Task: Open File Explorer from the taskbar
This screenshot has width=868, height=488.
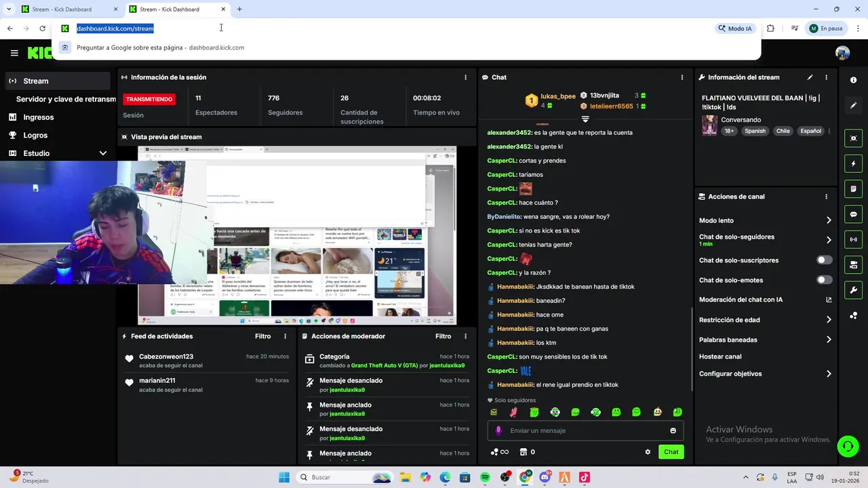Action: click(406, 477)
